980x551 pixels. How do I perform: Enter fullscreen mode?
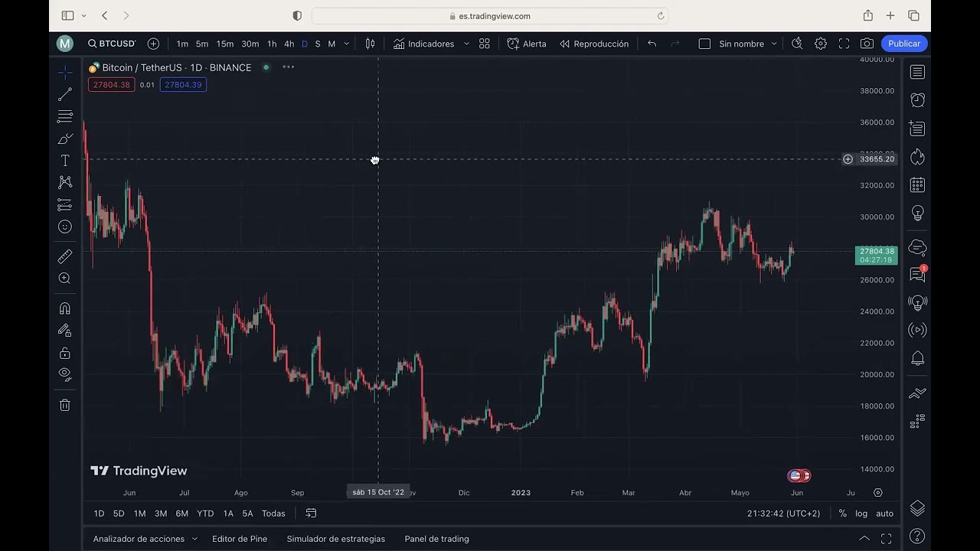844,44
